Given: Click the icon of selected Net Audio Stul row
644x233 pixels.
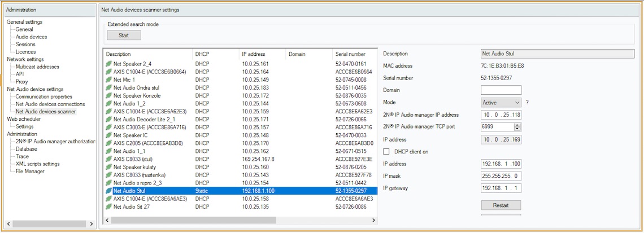Looking at the screenshot, I should (x=109, y=191).
